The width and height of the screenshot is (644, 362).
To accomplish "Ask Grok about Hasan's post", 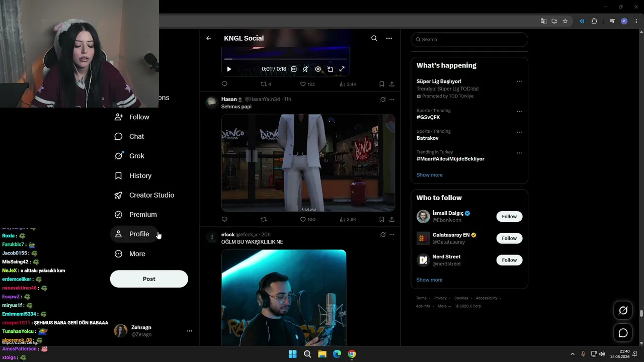I will pyautogui.click(x=383, y=100).
